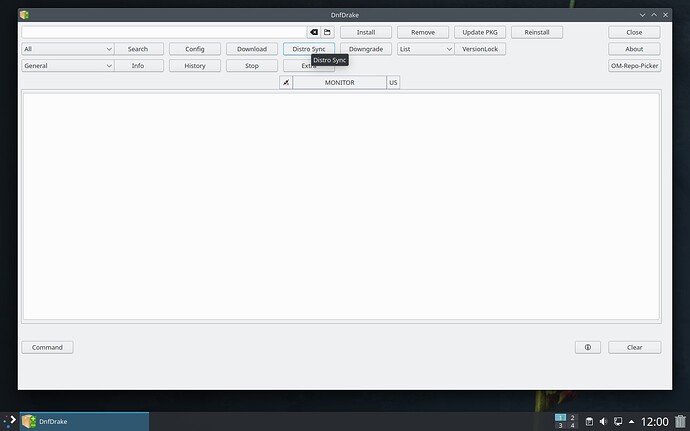Click the Command button
Viewport: 690px width, 431px height.
pos(47,347)
